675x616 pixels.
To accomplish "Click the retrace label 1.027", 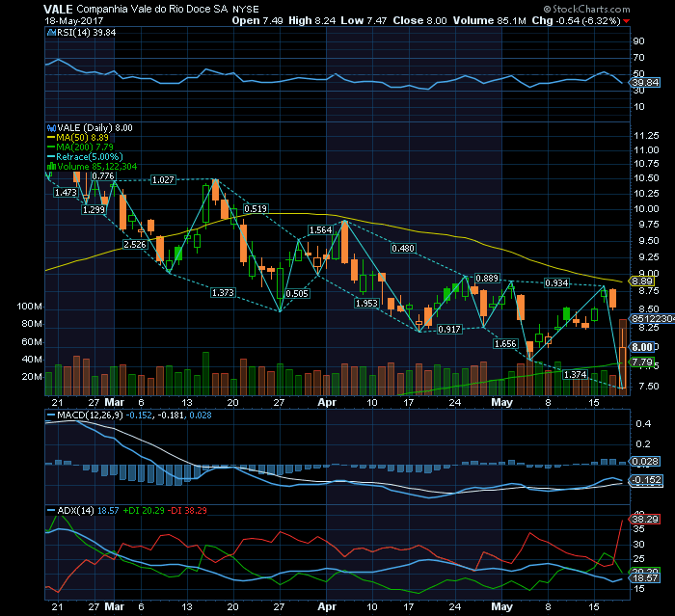I will tap(163, 180).
